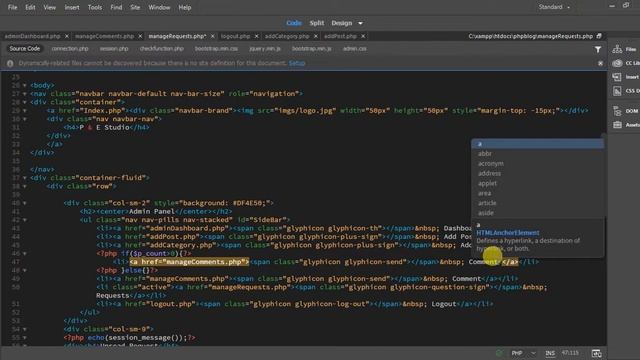Collapse the container-fluid div on line 37
Viewport: 640px width, 360px height.
coord(24,178)
